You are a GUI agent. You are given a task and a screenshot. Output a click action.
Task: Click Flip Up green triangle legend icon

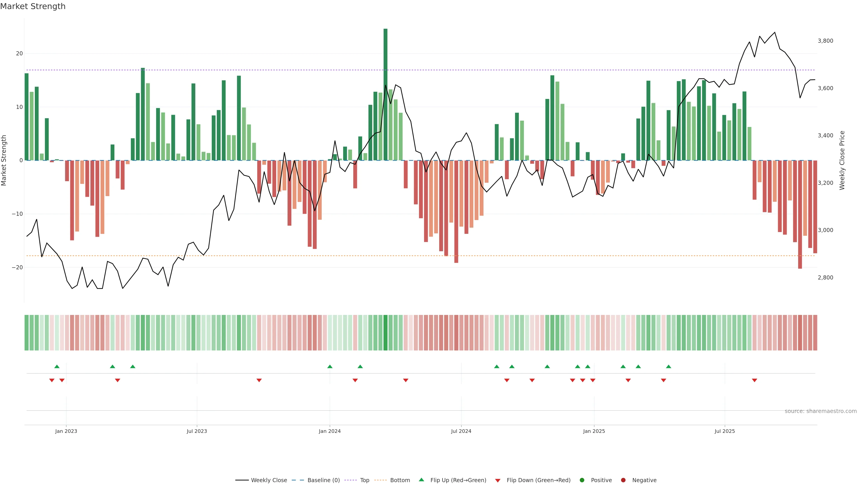(x=421, y=480)
